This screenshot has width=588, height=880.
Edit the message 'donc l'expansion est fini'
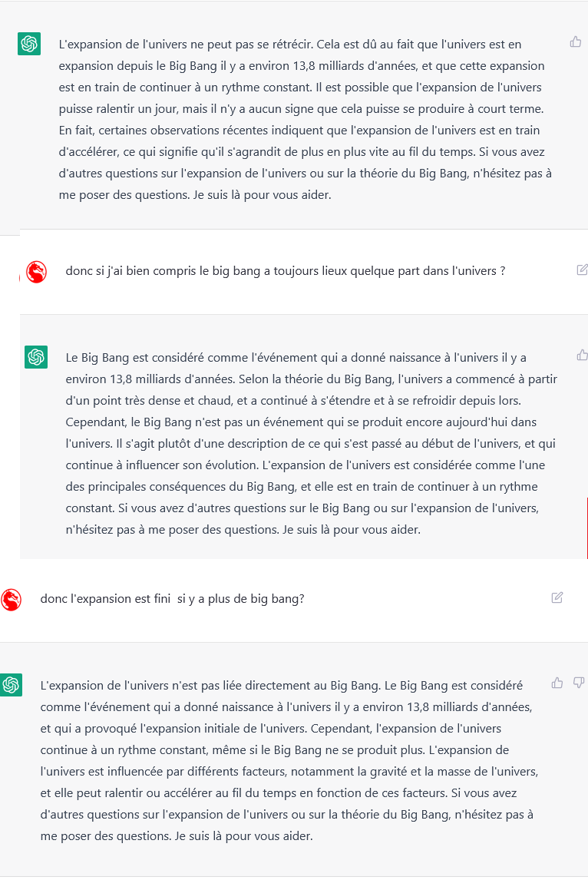pyautogui.click(x=557, y=597)
